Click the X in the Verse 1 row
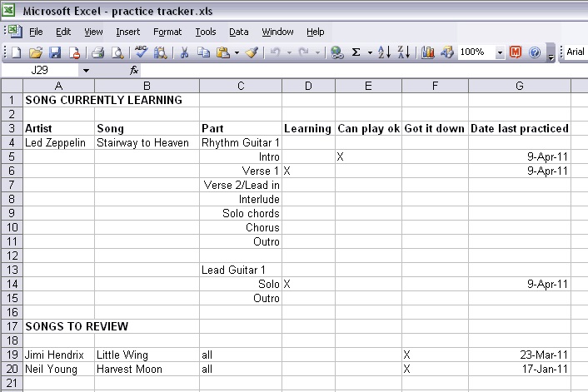The height and width of the screenshot is (392, 588). click(287, 171)
